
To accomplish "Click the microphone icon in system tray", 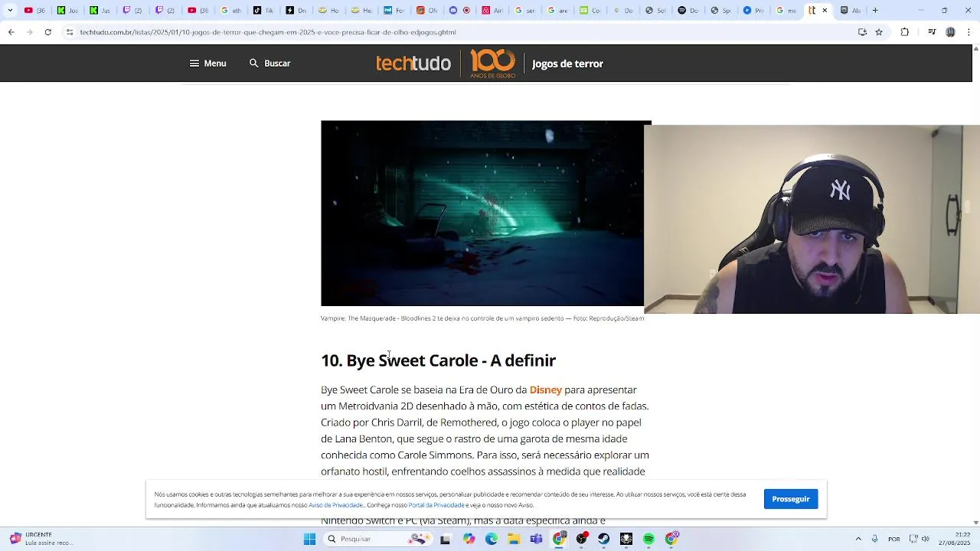I will (x=874, y=540).
